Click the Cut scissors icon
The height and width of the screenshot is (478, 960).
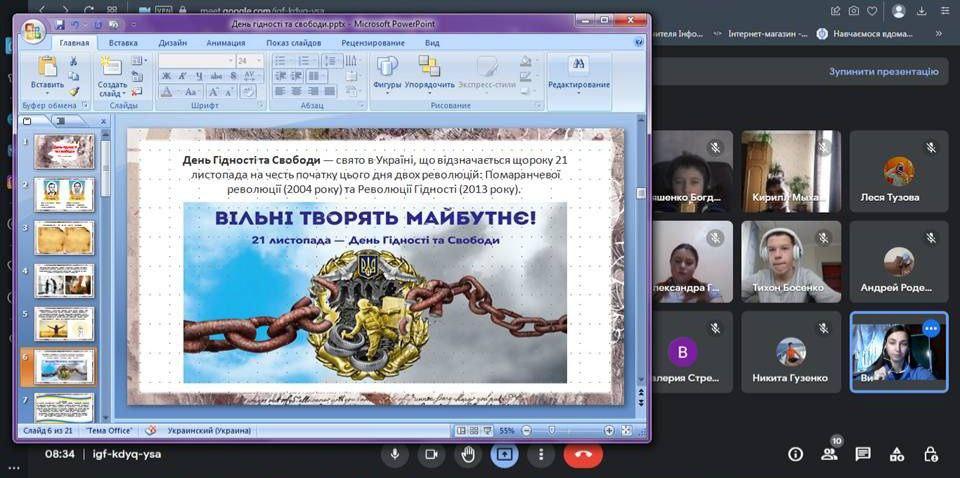(x=73, y=61)
